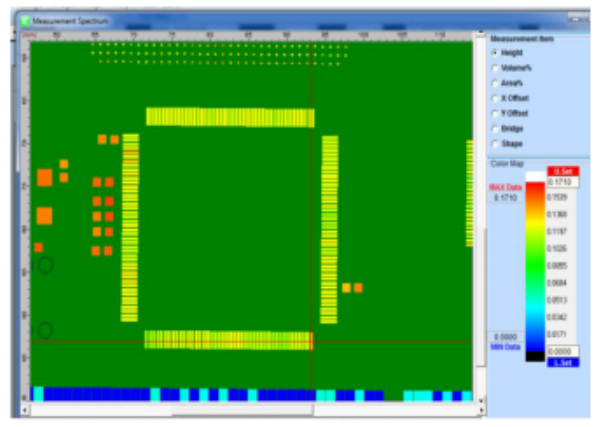Click the rainbow color map gradient bar
608x427 pixels.
click(535, 267)
